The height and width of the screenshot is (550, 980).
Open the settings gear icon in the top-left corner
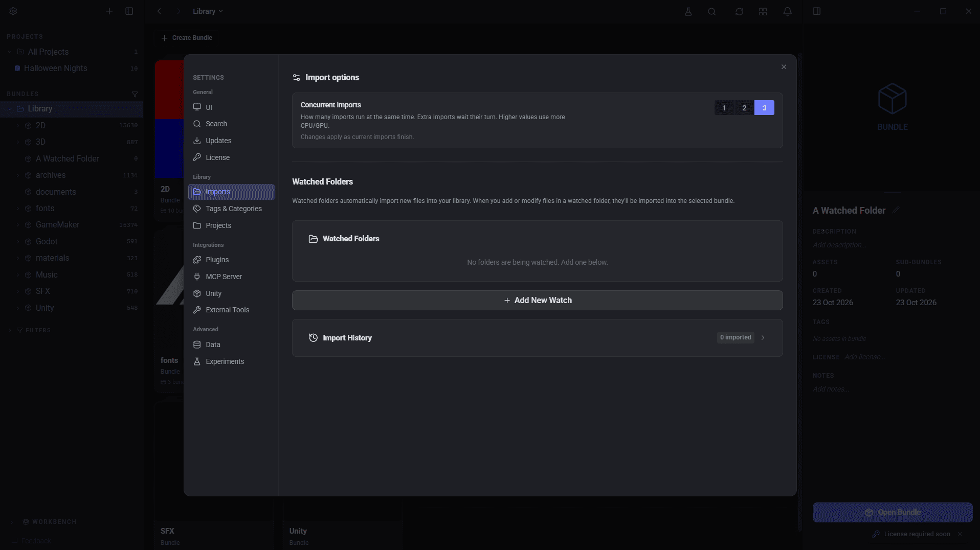[13, 11]
